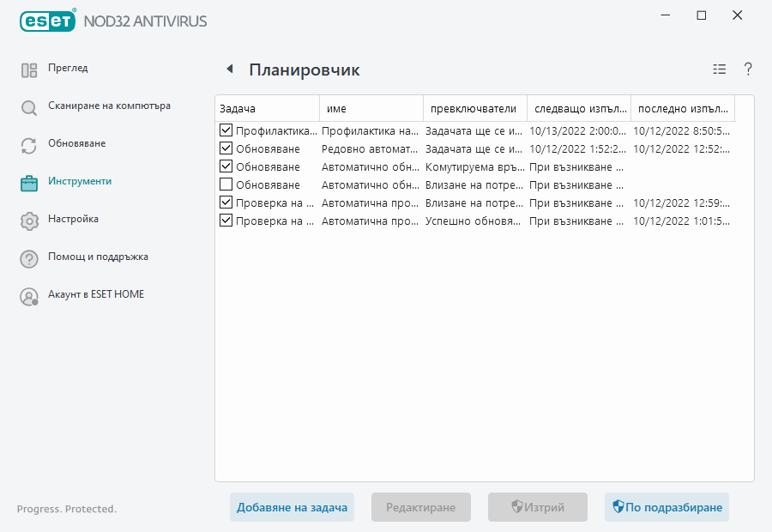
Task: Uncheck the last Проверка на задача checkbox
Action: click(x=226, y=221)
